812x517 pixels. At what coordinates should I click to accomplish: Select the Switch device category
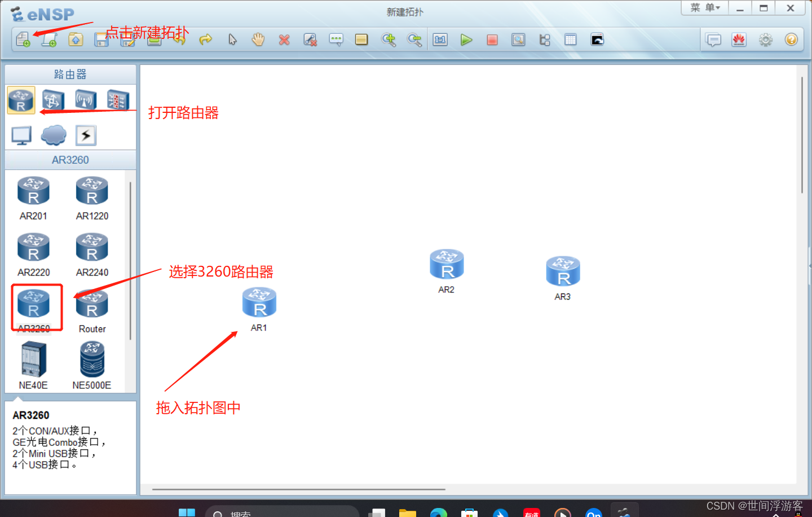[x=52, y=100]
